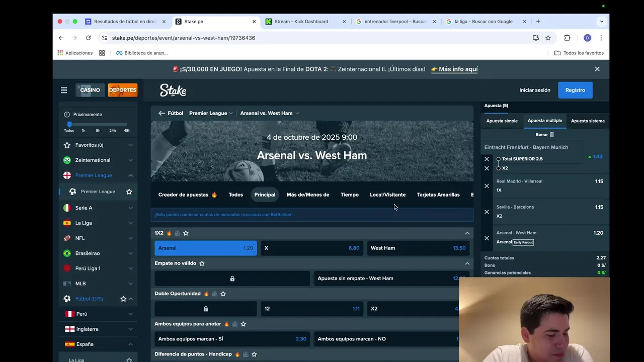Expand the Perú Liga 1 section
The image size is (644, 362).
130,268
